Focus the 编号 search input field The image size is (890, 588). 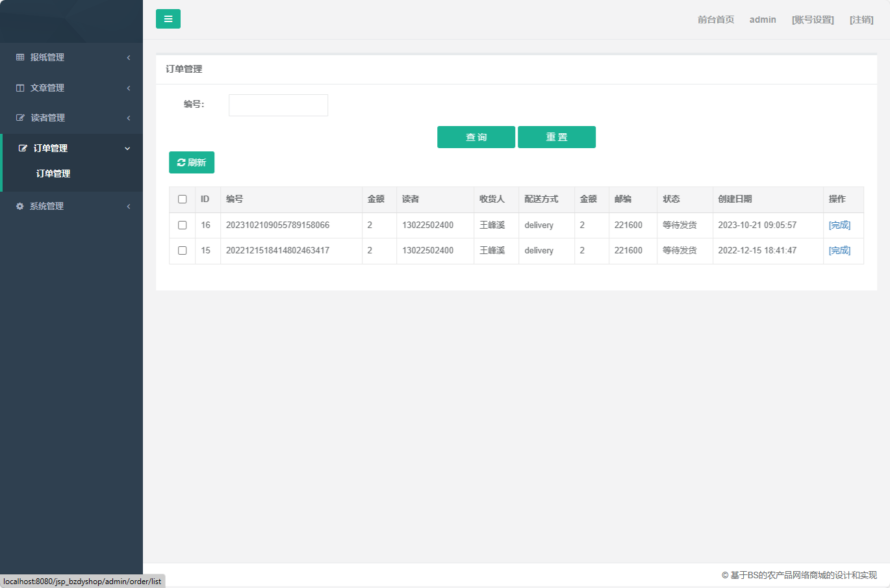278,105
